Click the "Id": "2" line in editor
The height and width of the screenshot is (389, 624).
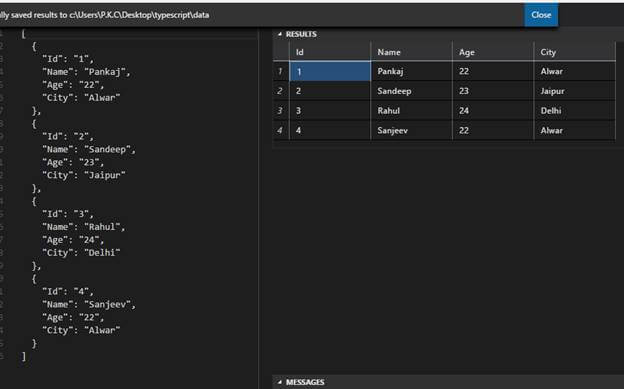68,137
